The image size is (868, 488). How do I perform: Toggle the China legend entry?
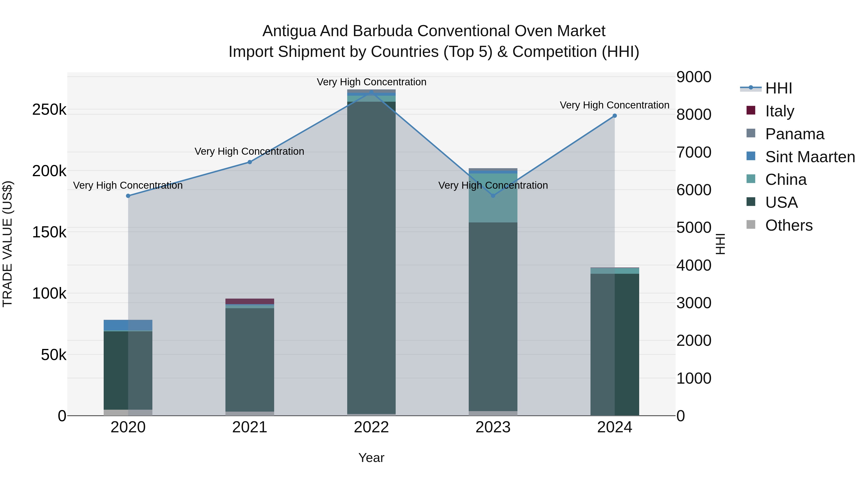[x=776, y=180]
